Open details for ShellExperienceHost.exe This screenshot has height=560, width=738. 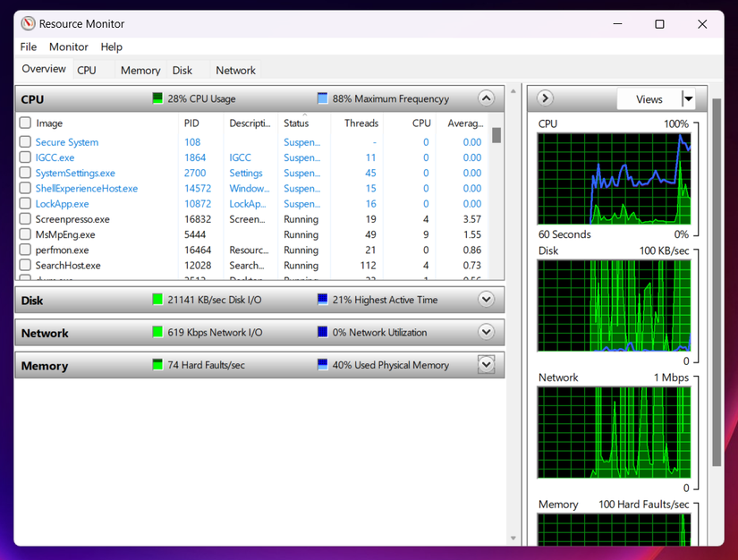point(86,188)
